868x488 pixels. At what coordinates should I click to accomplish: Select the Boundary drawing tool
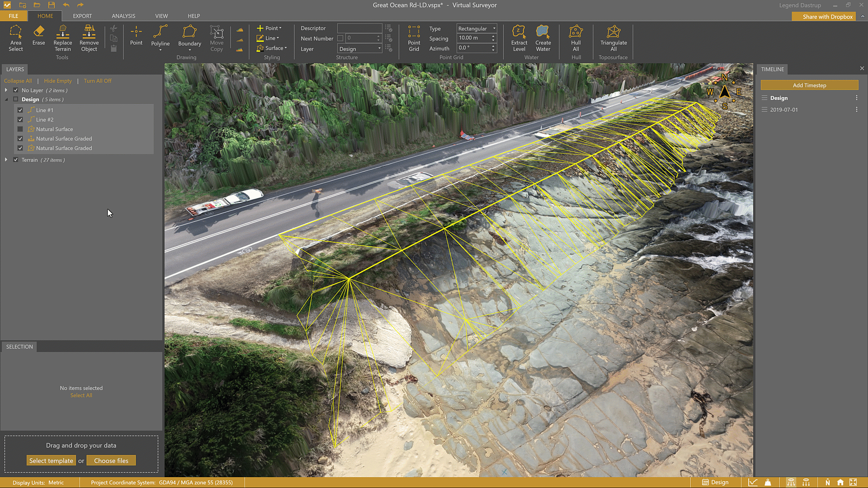point(189,35)
